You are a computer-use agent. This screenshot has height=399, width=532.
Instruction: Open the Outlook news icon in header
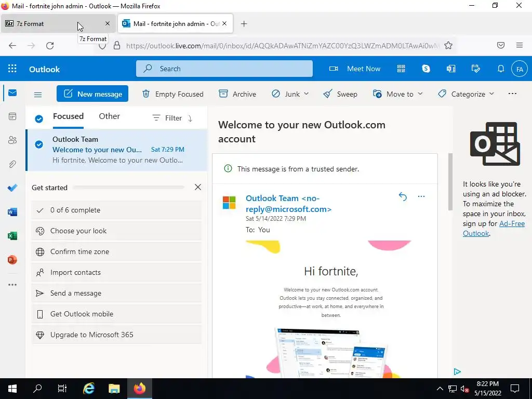(x=451, y=69)
